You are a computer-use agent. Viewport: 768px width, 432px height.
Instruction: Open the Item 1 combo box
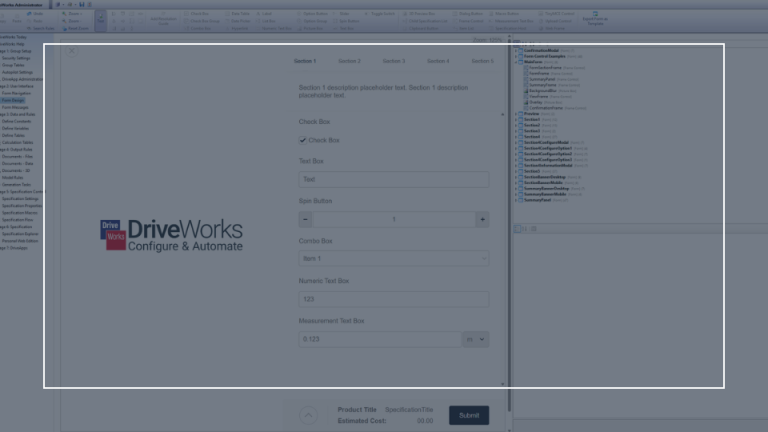(x=394, y=259)
